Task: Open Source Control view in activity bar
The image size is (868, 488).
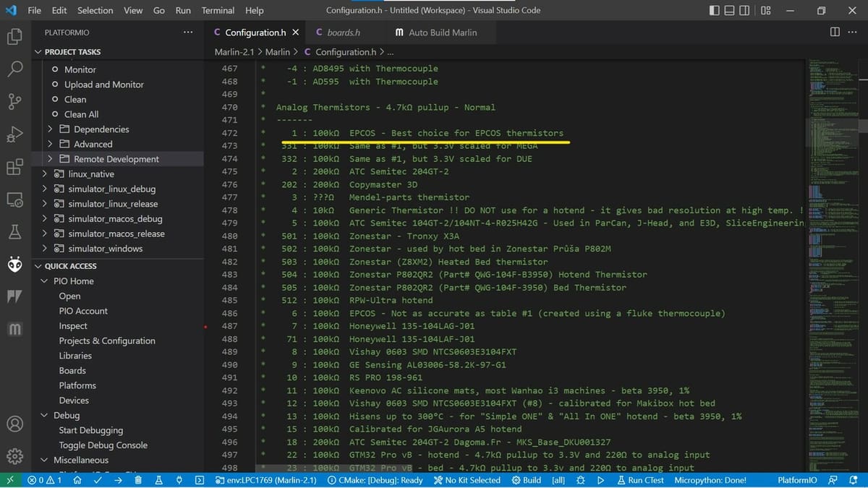Action: pyautogui.click(x=14, y=101)
